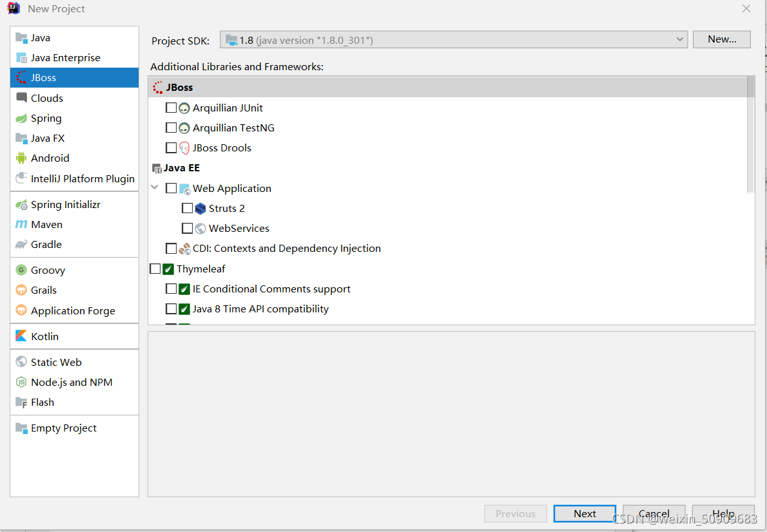Choose the Java Enterprise icon in sidebar

(x=21, y=58)
